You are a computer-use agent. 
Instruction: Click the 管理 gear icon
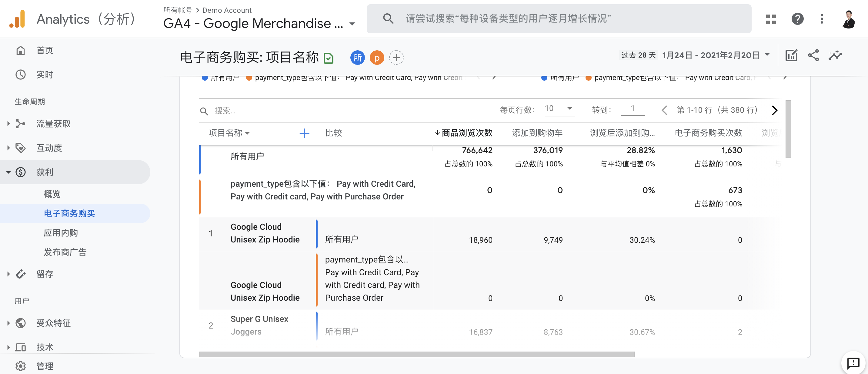click(x=21, y=366)
